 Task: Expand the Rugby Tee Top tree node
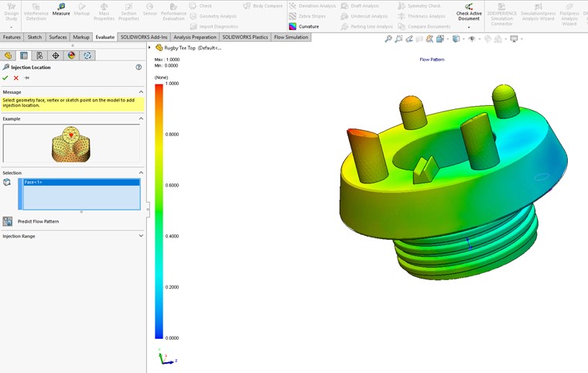pyautogui.click(x=150, y=47)
